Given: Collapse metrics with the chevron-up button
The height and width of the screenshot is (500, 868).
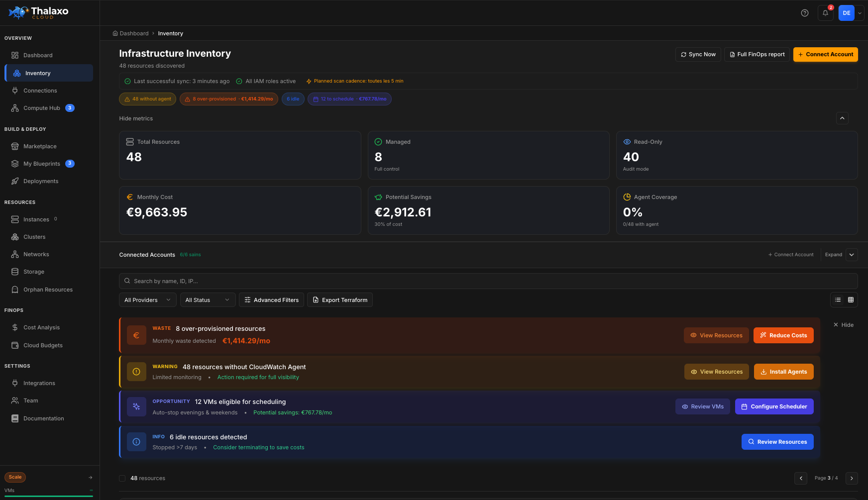Looking at the screenshot, I should (x=842, y=118).
